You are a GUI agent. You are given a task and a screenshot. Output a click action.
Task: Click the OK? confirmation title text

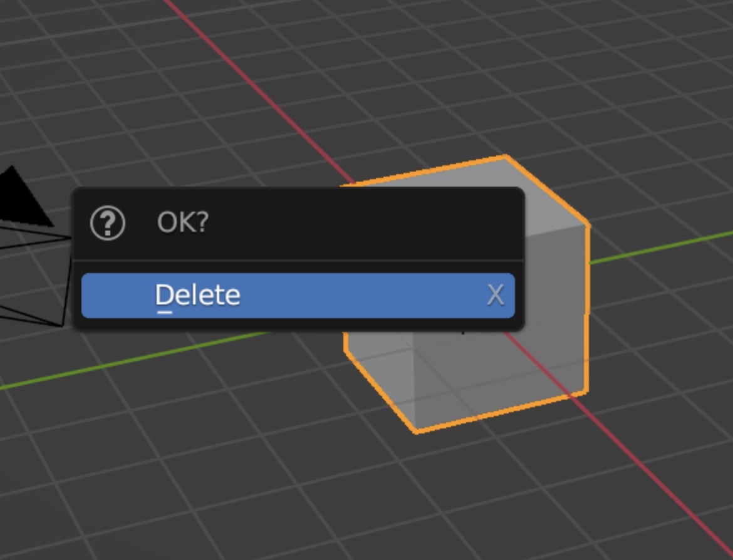click(183, 222)
